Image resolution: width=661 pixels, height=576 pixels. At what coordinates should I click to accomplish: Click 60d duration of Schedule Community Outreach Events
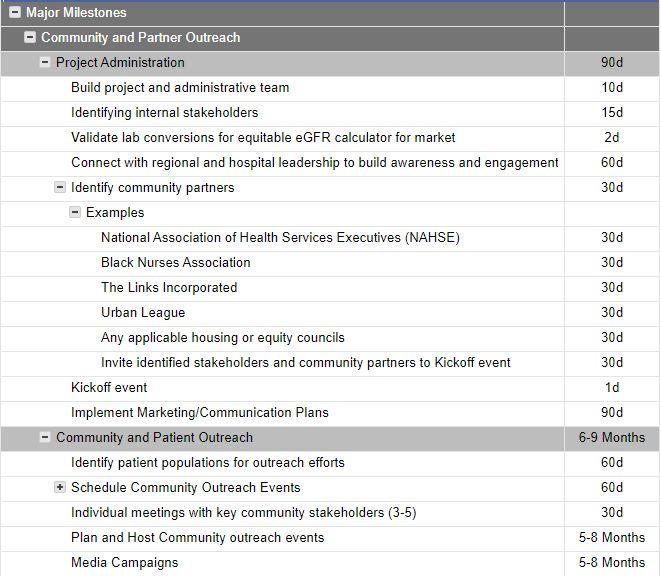point(612,487)
